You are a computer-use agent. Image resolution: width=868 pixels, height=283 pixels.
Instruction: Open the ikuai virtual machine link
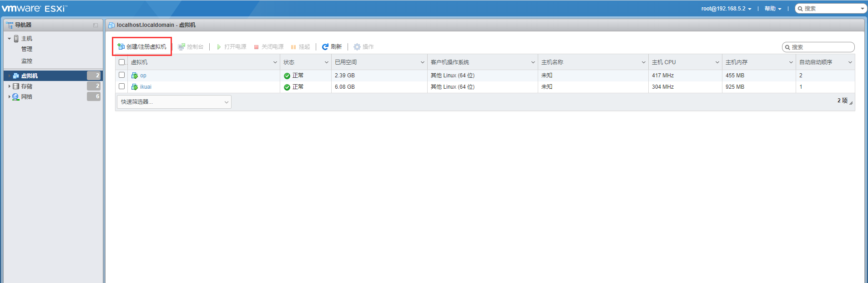146,87
